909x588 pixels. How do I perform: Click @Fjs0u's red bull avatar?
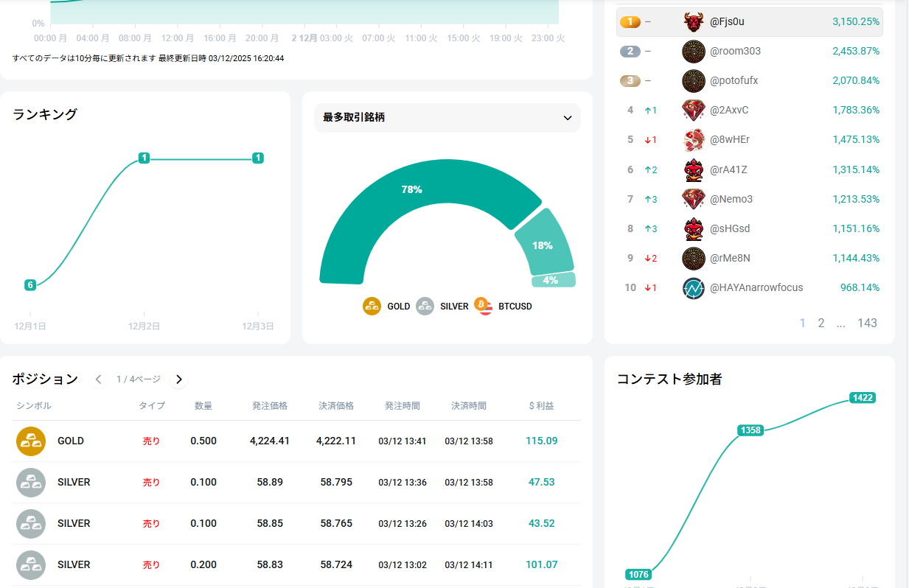(x=693, y=22)
